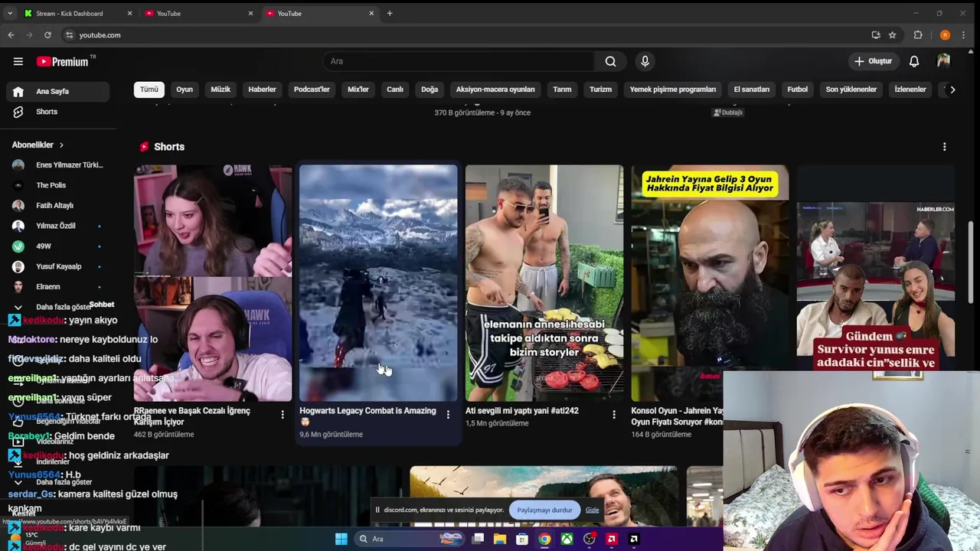
Task: Select the Tarım filter chip
Action: 562,90
